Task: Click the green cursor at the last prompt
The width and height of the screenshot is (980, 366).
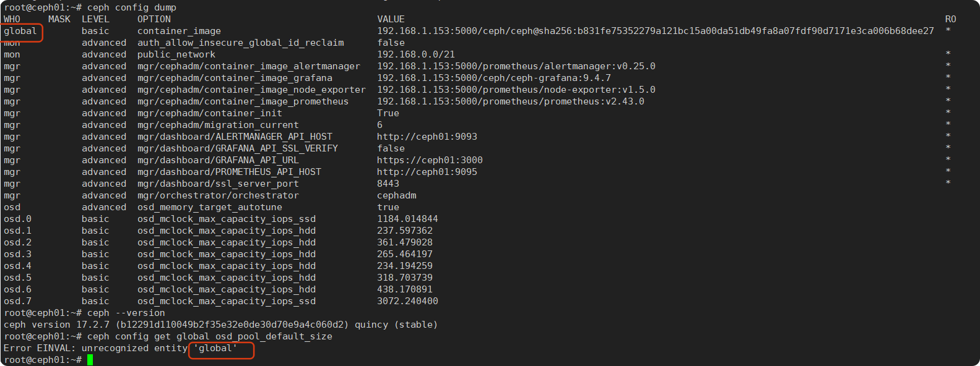Action: (x=90, y=360)
